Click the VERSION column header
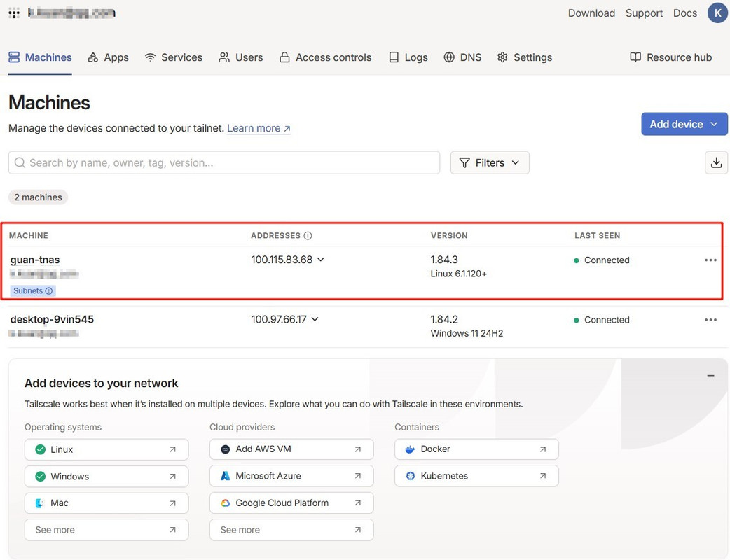The height and width of the screenshot is (560, 730). pos(449,235)
